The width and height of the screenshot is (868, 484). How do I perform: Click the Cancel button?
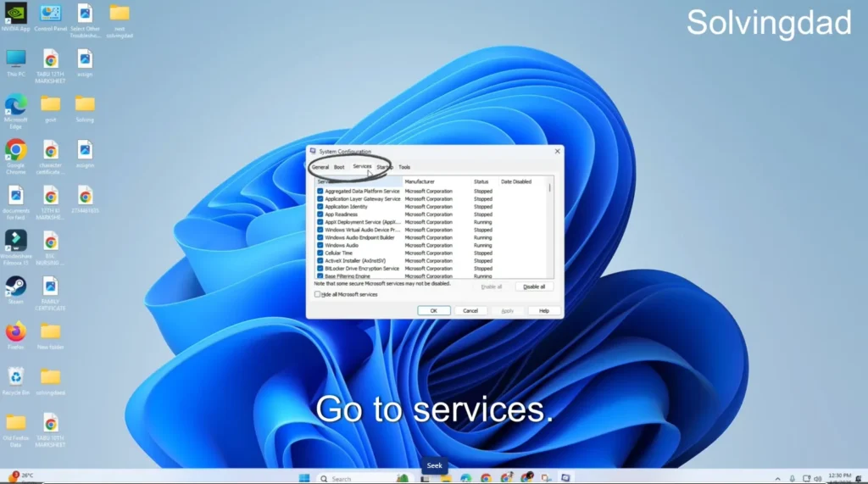[x=470, y=311]
